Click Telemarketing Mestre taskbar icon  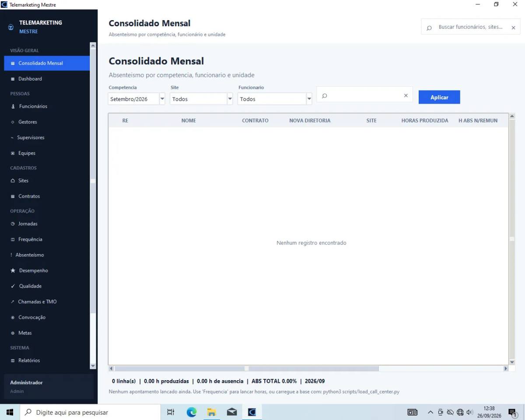point(252,412)
